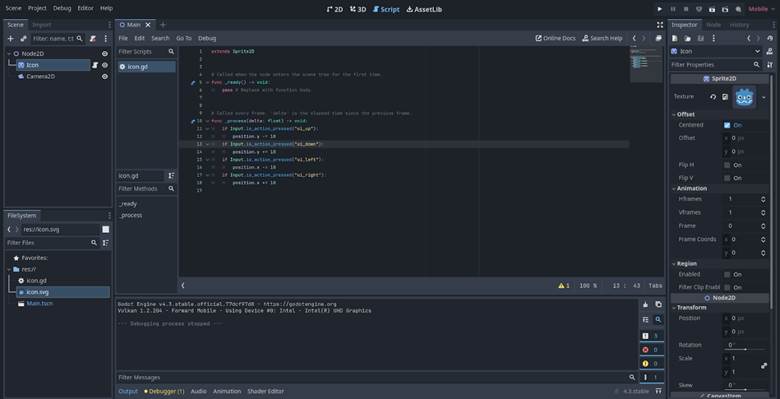Hide the Icon node with its eye icon

(x=105, y=65)
